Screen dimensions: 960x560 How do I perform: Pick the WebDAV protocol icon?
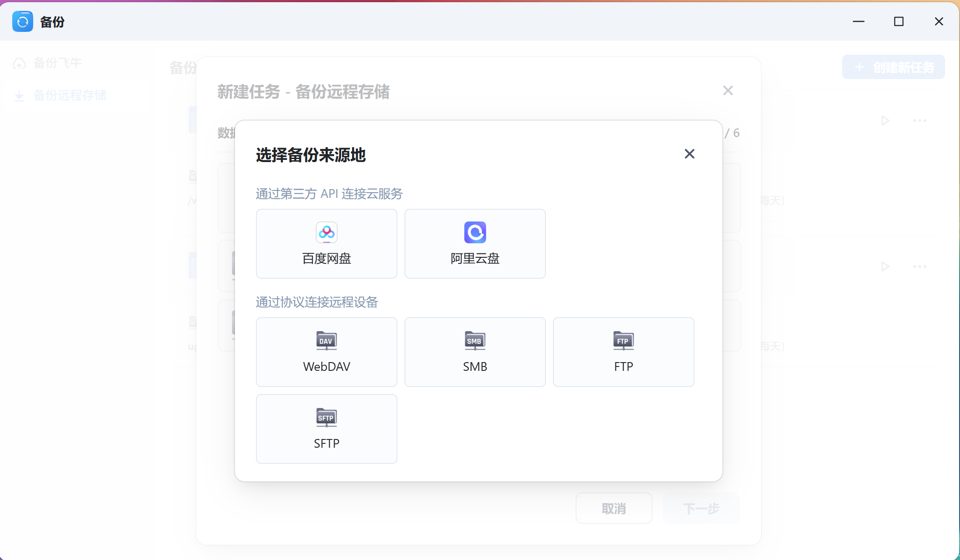(x=326, y=341)
